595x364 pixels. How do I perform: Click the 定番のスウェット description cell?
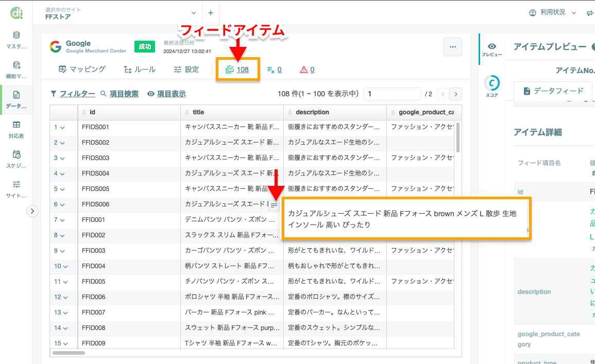335,328
